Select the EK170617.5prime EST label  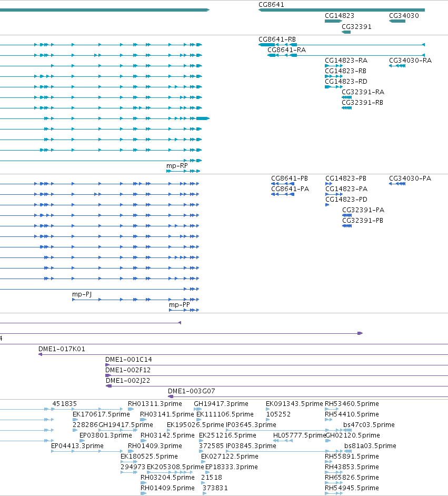[x=101, y=414]
